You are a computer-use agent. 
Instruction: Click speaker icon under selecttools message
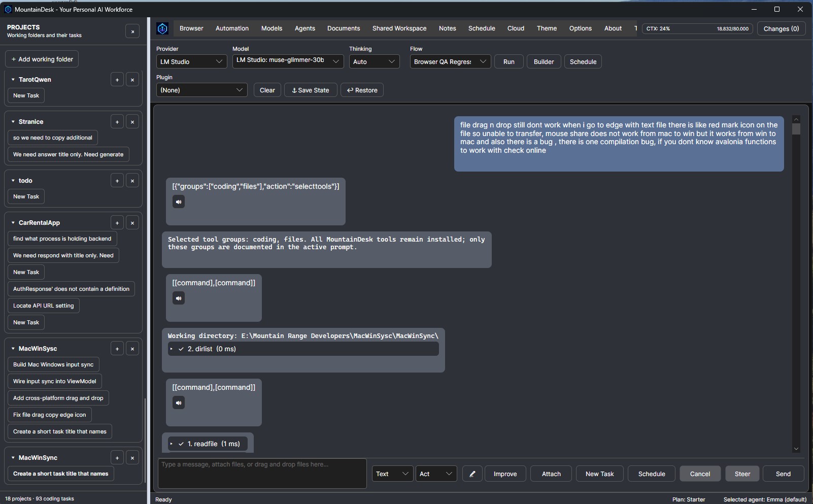pyautogui.click(x=179, y=202)
